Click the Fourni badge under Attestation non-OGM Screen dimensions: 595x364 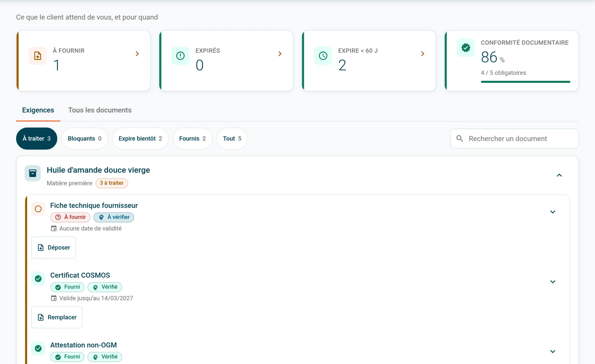click(x=68, y=357)
